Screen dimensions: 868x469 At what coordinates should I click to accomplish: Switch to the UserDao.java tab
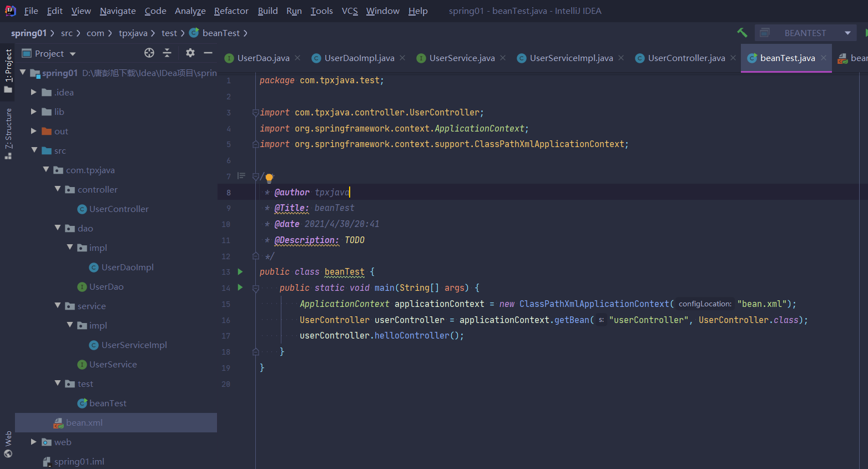[263, 58]
